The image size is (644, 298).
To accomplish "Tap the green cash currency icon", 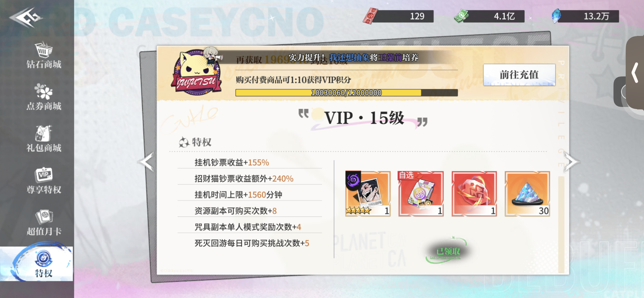I will coord(461,16).
